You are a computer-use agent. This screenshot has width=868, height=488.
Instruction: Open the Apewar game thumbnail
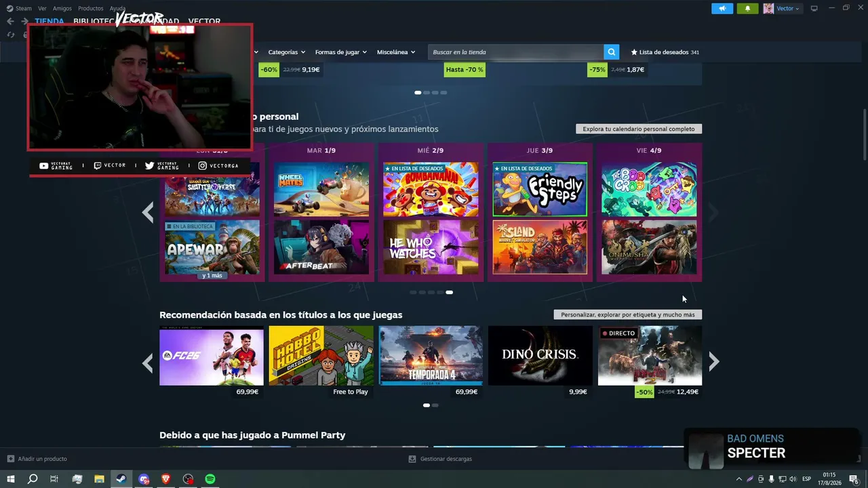[212, 247]
